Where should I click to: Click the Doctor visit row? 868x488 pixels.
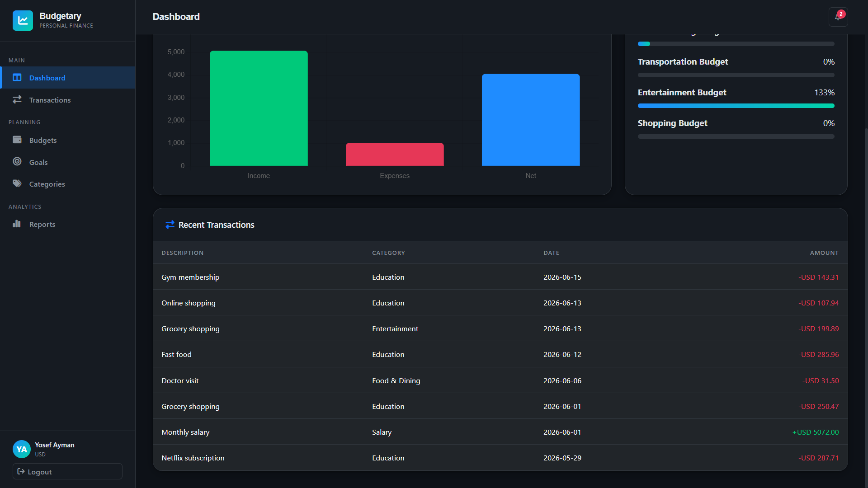(x=500, y=380)
